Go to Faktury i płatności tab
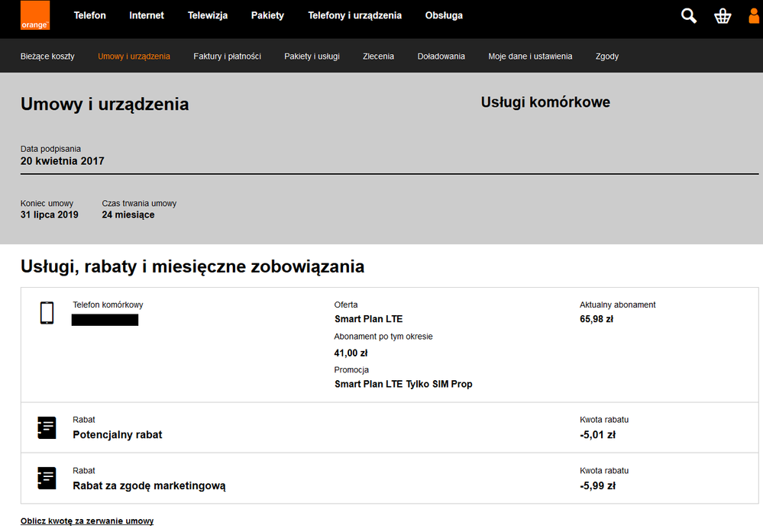This screenshot has width=763, height=532. pos(228,56)
